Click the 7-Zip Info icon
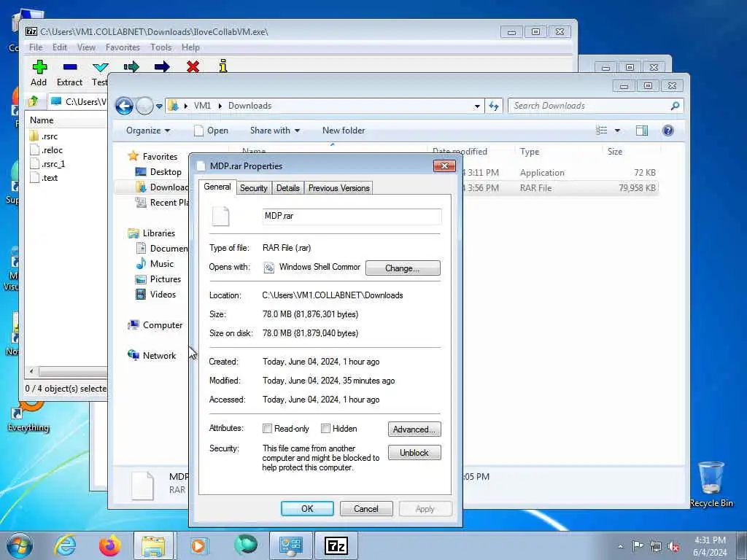 pos(223,66)
